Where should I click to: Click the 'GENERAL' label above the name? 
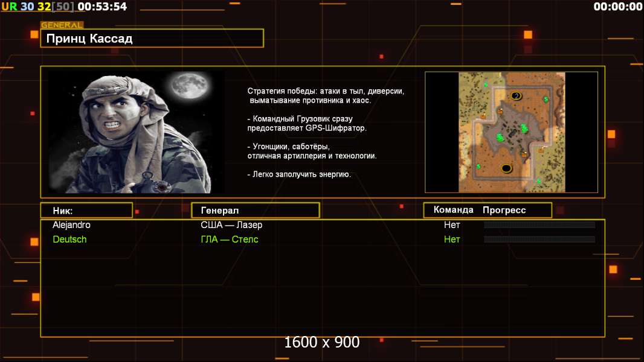pyautogui.click(x=62, y=25)
